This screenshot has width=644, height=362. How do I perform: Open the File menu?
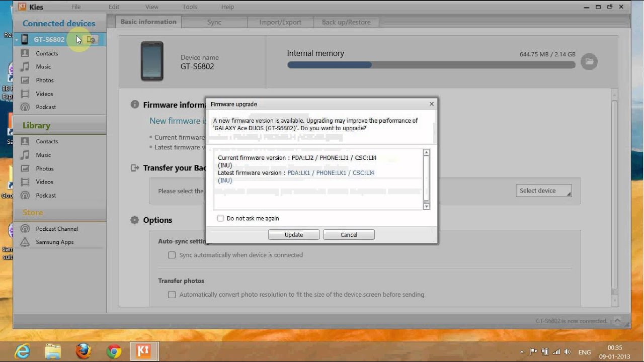[75, 7]
